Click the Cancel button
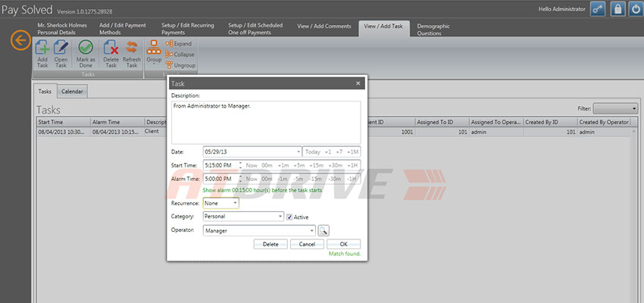 coord(307,244)
